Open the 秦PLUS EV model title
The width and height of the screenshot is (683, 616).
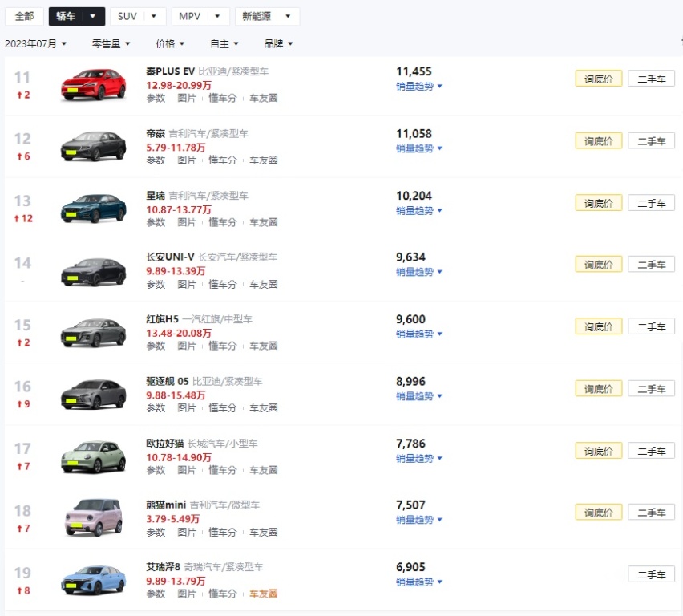click(170, 71)
